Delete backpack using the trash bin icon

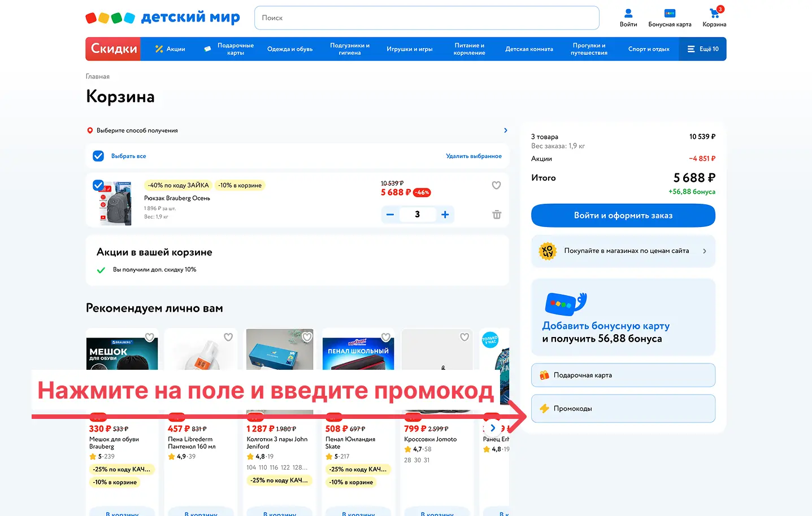coord(497,215)
